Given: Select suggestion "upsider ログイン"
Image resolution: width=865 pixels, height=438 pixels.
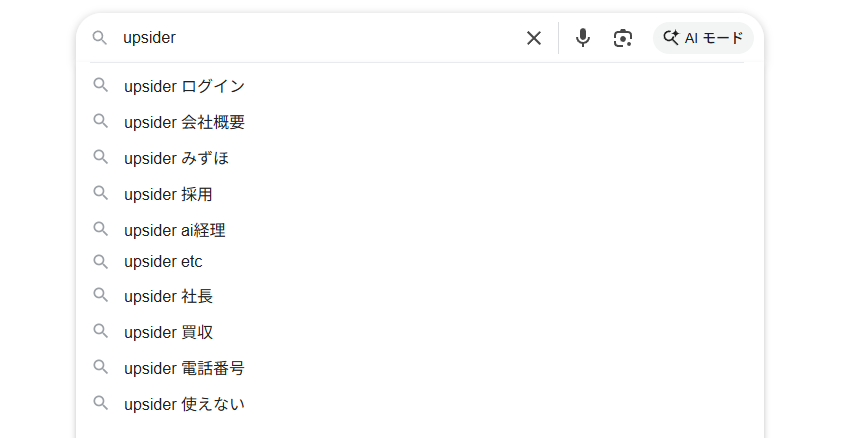Looking at the screenshot, I should 184,86.
